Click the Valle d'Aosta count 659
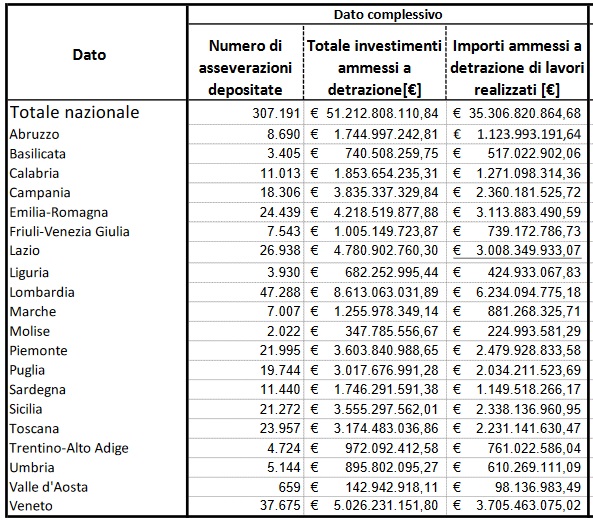Screen dimensions: 593x522 [289, 487]
